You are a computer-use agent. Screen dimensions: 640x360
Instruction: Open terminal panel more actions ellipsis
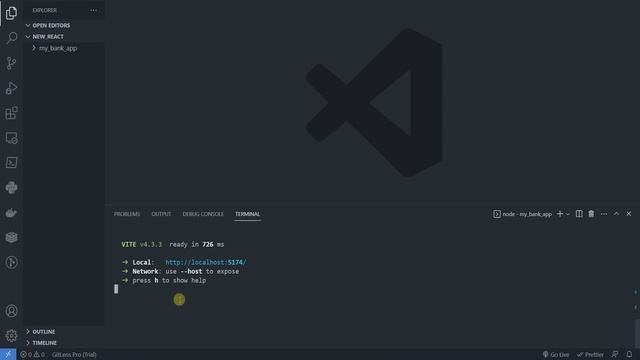point(604,214)
